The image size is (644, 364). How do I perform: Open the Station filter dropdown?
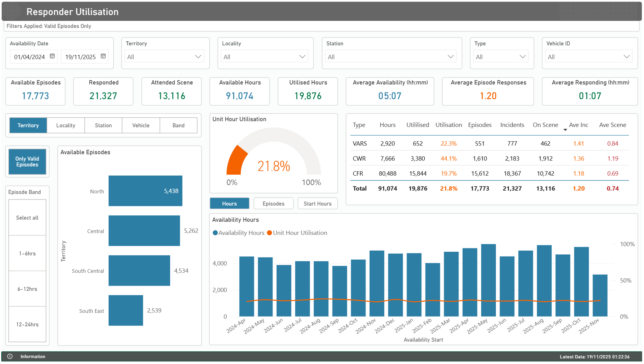[450, 56]
